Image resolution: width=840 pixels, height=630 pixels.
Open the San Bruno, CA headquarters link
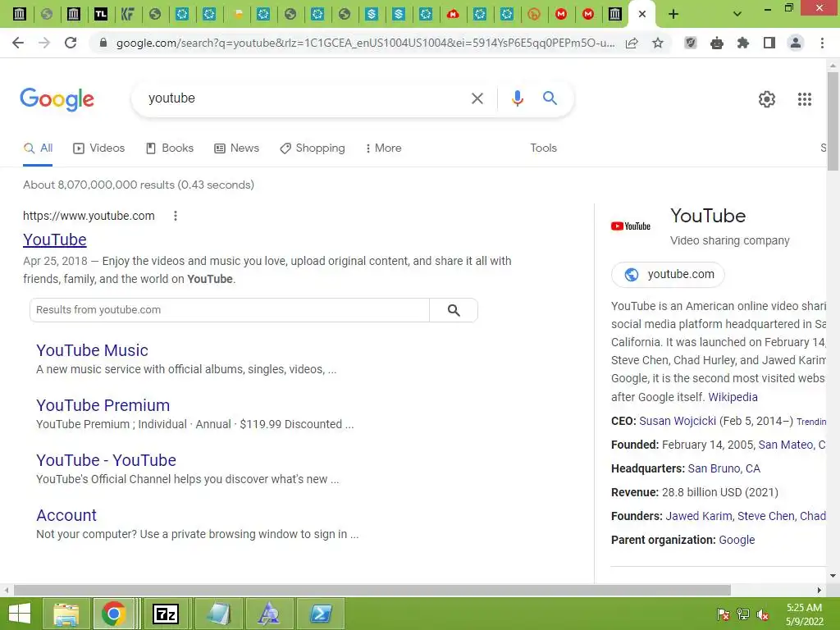[724, 468]
